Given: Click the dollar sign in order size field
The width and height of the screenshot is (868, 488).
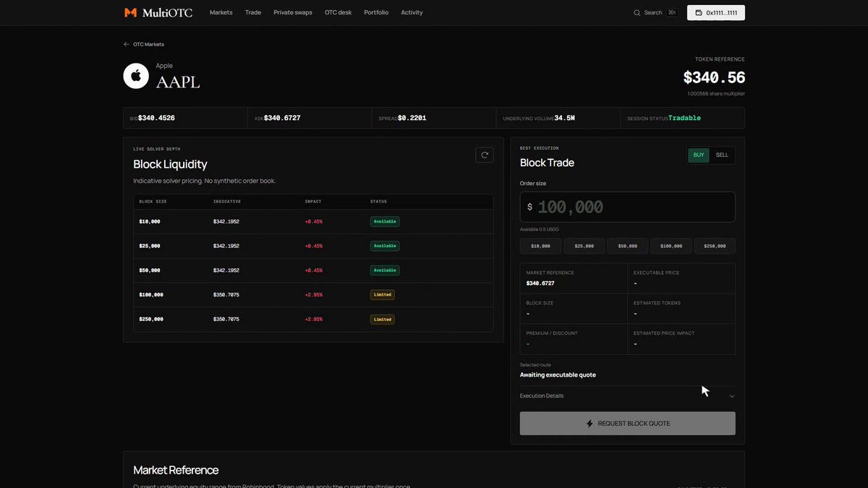Looking at the screenshot, I should [x=529, y=207].
